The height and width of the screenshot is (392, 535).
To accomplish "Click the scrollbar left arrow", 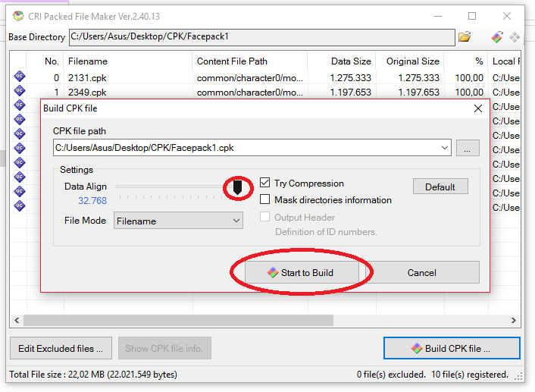I will (17, 320).
